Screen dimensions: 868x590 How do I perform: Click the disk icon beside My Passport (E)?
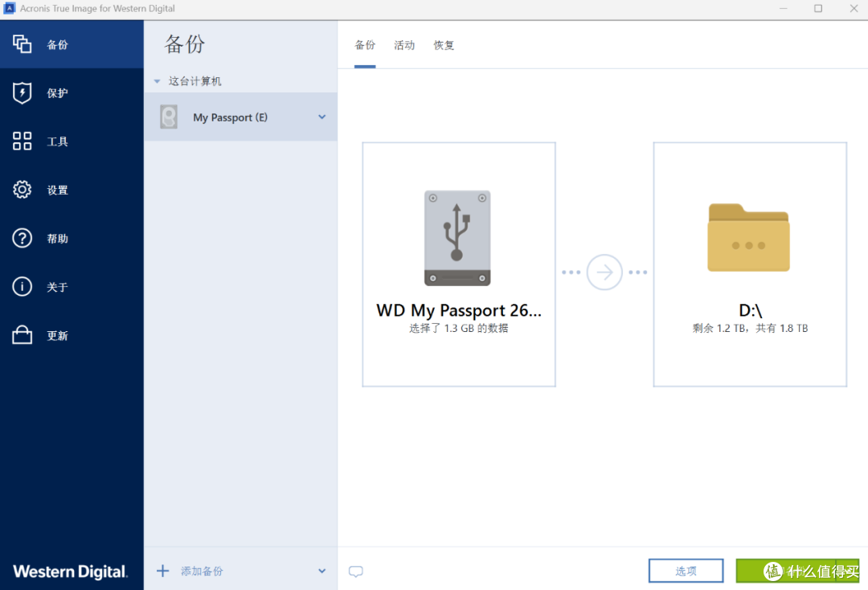pyautogui.click(x=169, y=117)
